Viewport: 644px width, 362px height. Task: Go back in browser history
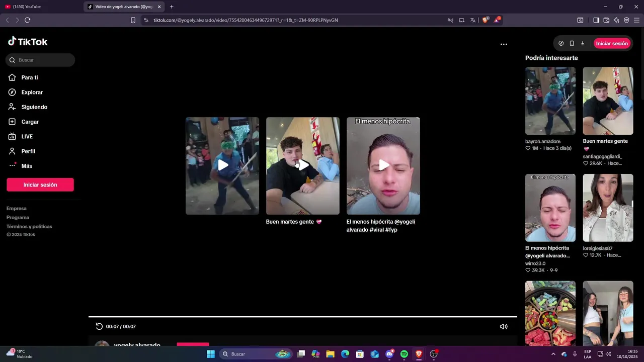pyautogui.click(x=7, y=20)
